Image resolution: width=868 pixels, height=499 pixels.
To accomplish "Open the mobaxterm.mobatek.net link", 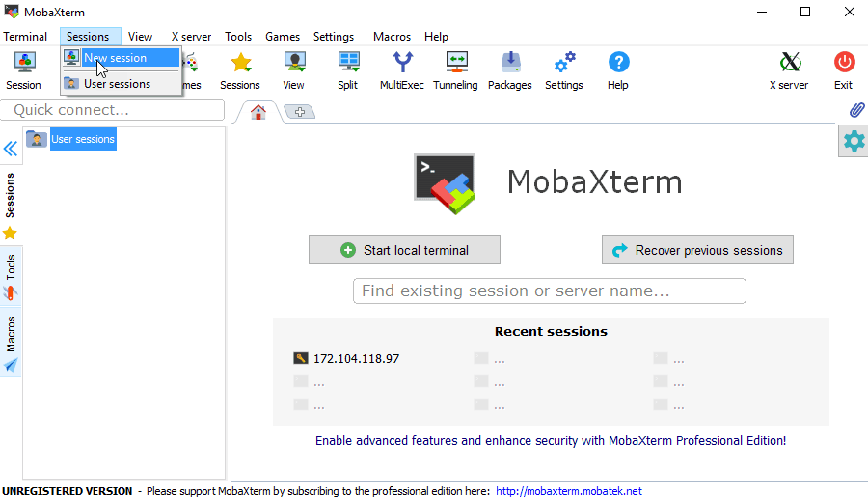I will point(568,491).
